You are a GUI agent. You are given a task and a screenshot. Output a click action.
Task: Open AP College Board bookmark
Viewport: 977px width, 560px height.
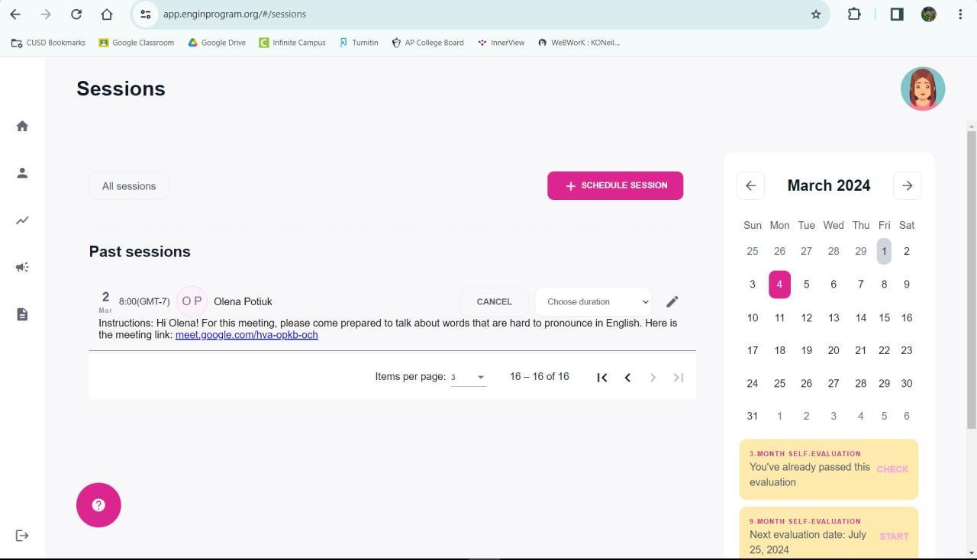427,43
